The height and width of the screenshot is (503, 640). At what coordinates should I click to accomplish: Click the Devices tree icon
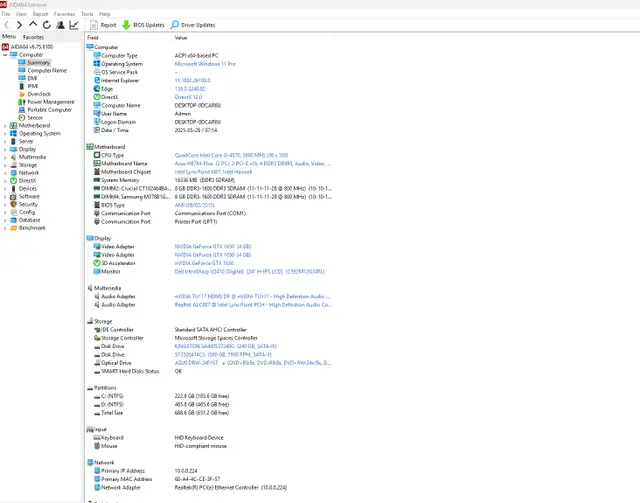tap(13, 189)
